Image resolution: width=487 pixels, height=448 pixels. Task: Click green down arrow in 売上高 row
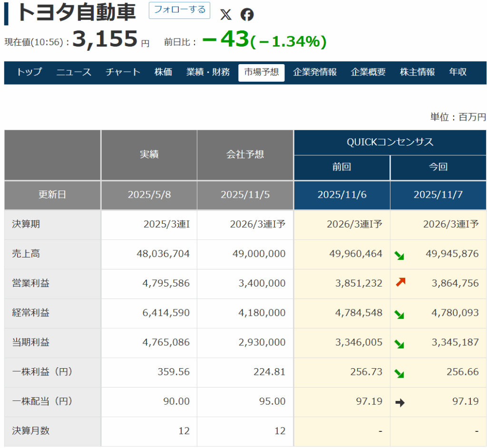399,255
